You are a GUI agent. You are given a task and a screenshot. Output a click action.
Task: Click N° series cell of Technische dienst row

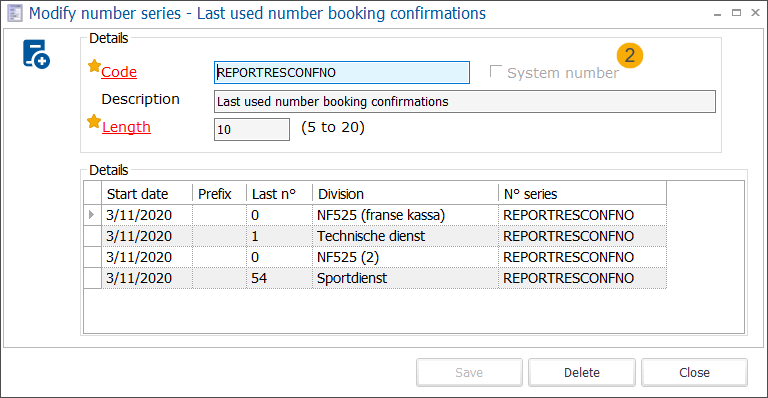(x=582, y=236)
